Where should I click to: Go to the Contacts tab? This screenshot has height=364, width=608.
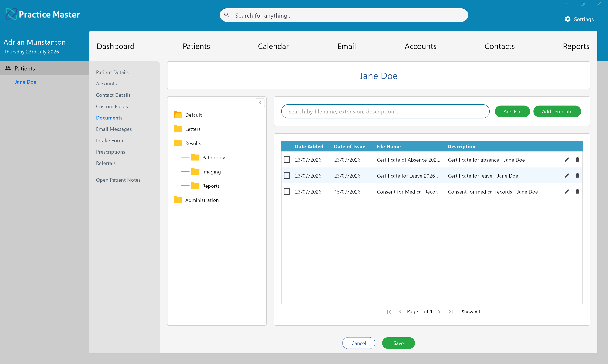coord(499,46)
